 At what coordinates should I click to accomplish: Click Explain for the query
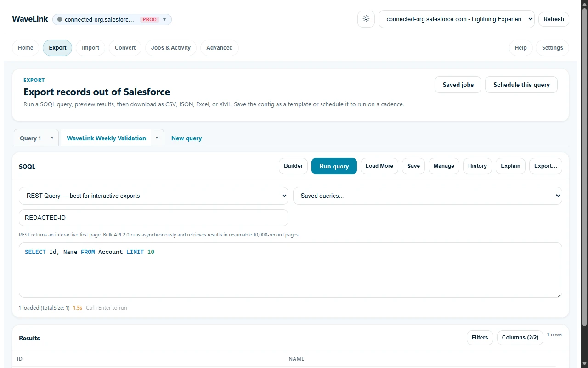[510, 166]
